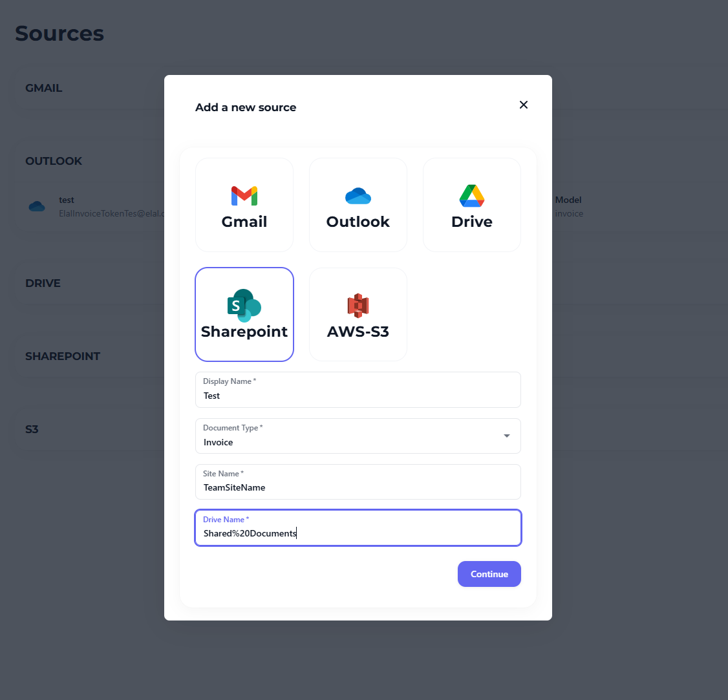Open the GMAIL section in Sources
Screen dimensions: 728x700
[x=44, y=89]
